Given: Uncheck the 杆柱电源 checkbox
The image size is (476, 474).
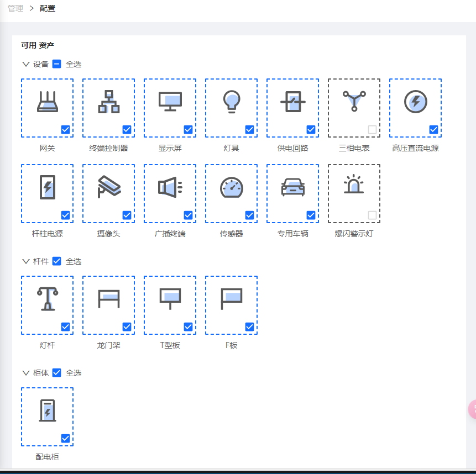Looking at the screenshot, I should tap(66, 215).
